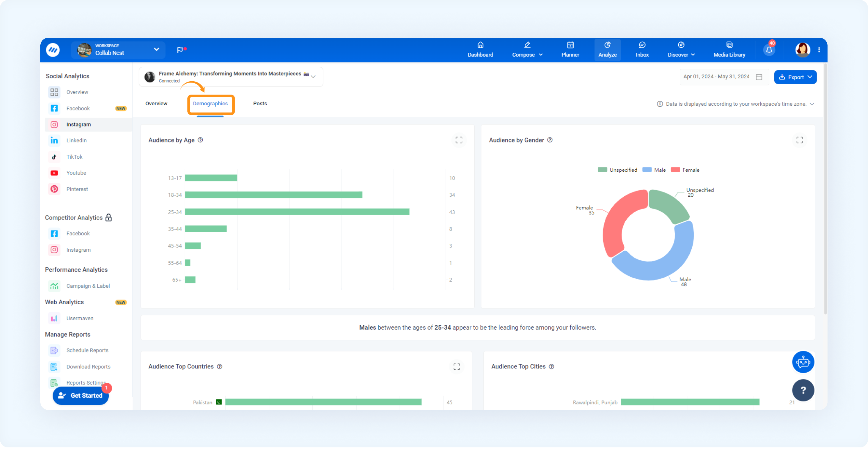This screenshot has width=868, height=449.
Task: Switch to the Overview tab
Action: click(x=156, y=104)
